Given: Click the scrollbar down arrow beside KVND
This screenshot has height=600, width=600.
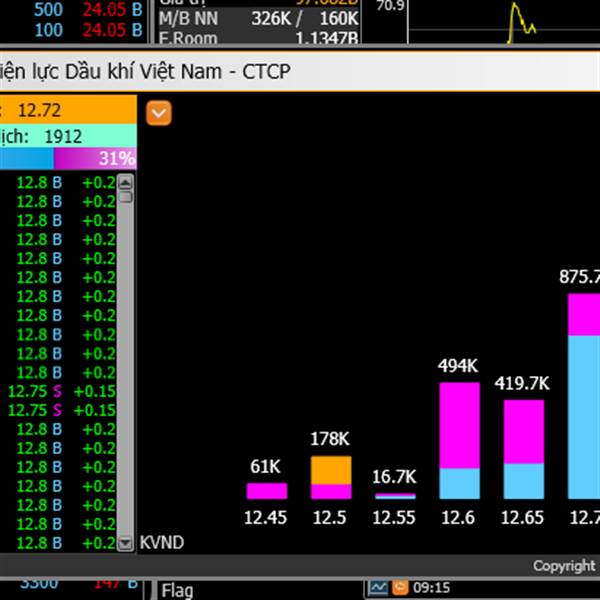Looking at the screenshot, I should click(125, 543).
